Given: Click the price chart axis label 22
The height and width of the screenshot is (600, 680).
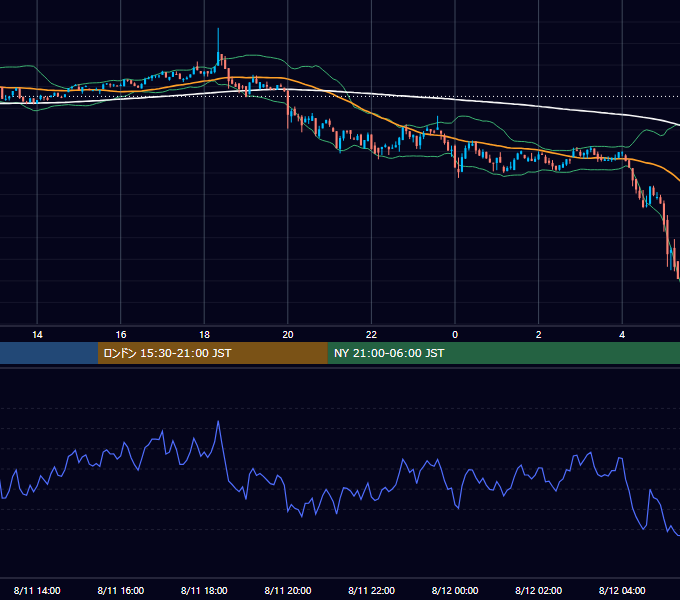Looking at the screenshot, I should 371,335.
